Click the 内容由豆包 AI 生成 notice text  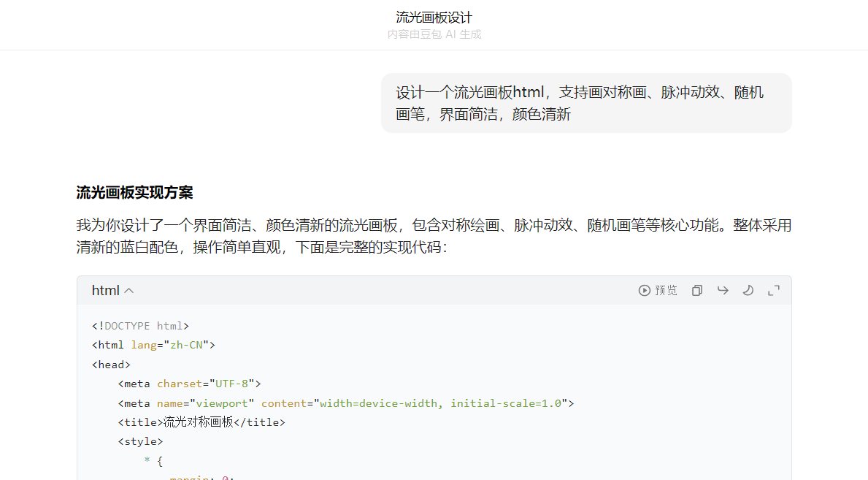click(434, 34)
